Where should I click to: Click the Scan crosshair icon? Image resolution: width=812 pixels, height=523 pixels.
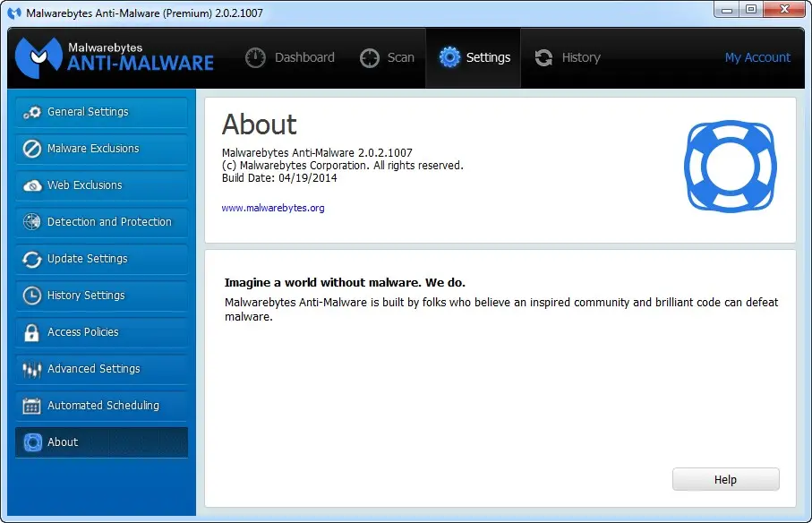click(369, 58)
